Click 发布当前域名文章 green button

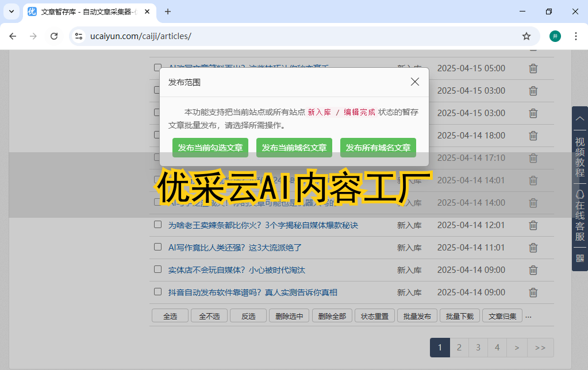pyautogui.click(x=294, y=148)
